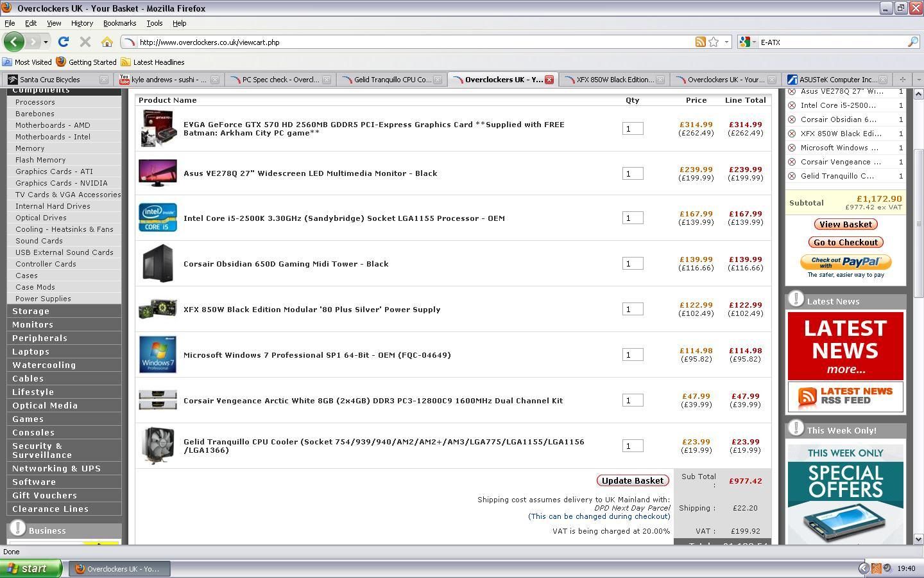Go to the Home page icon
Viewport: 924px width, 578px height.
point(107,42)
